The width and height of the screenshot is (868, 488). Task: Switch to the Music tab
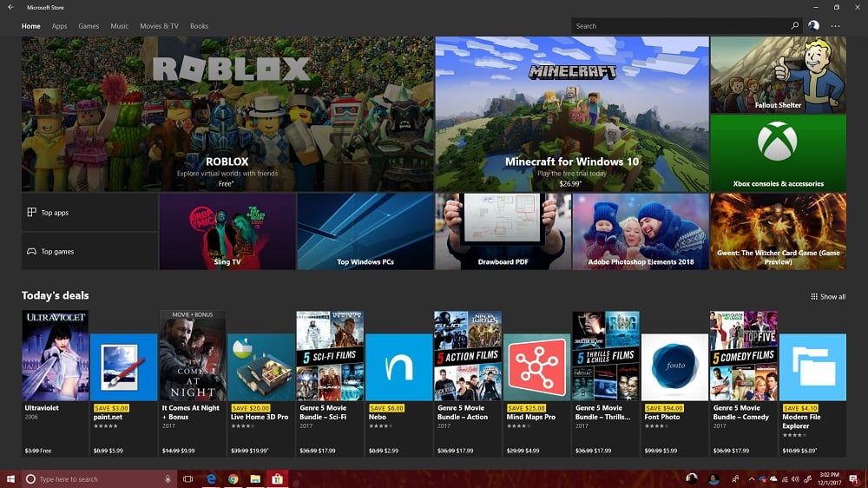coord(119,26)
